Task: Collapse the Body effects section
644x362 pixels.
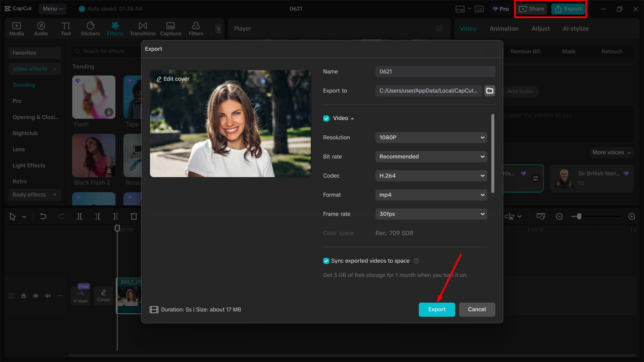Action: (55, 195)
